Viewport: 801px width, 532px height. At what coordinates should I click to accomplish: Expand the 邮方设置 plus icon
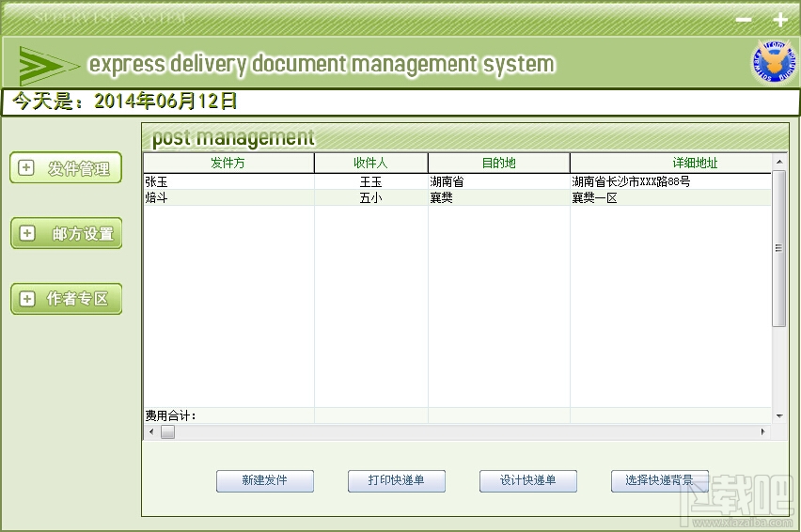pyautogui.click(x=27, y=233)
